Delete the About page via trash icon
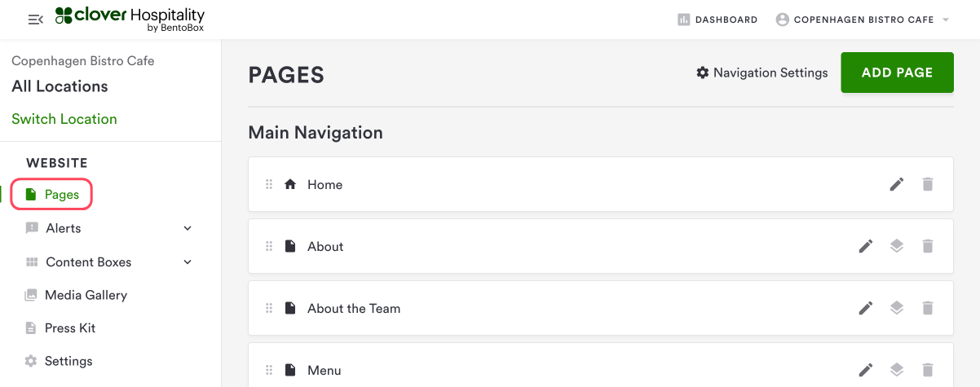 point(927,246)
